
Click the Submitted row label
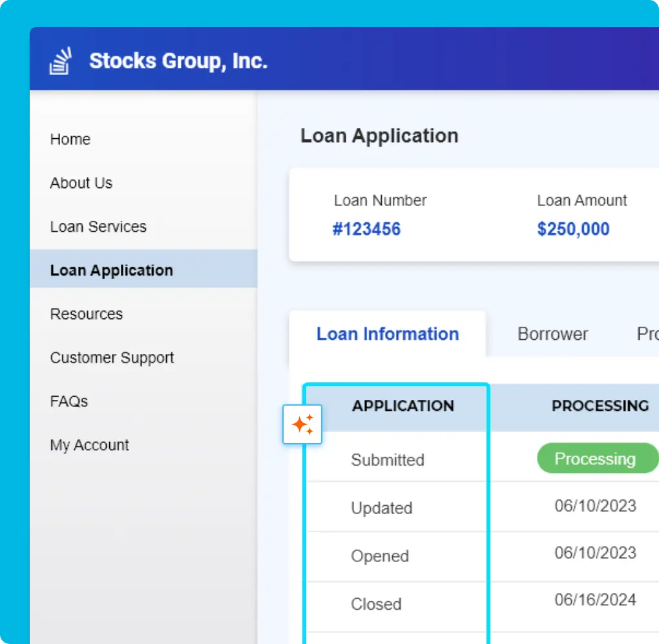(388, 460)
